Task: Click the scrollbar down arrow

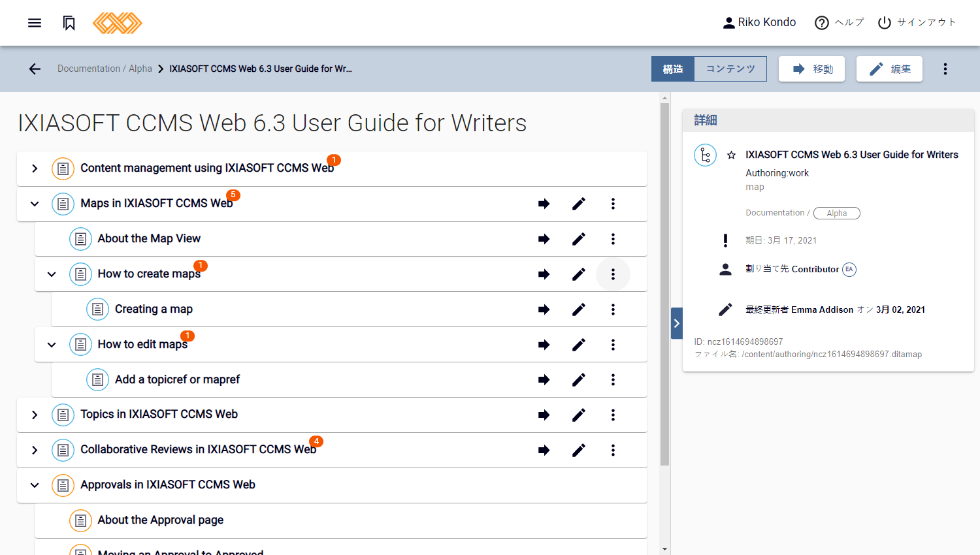Action: coord(664,549)
